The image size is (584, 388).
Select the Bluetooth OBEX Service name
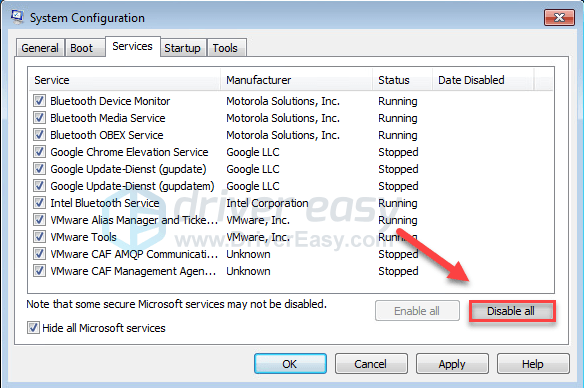(x=107, y=135)
